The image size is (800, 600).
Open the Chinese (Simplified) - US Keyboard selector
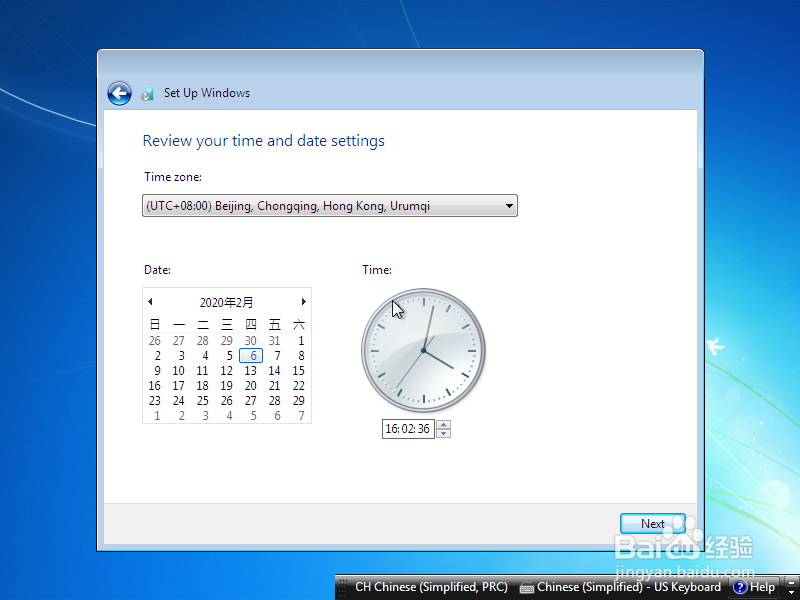(x=619, y=587)
